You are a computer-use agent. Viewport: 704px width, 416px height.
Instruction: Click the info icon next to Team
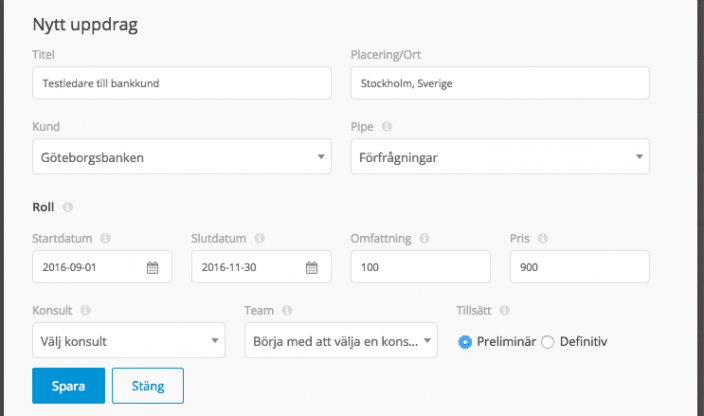pos(287,311)
